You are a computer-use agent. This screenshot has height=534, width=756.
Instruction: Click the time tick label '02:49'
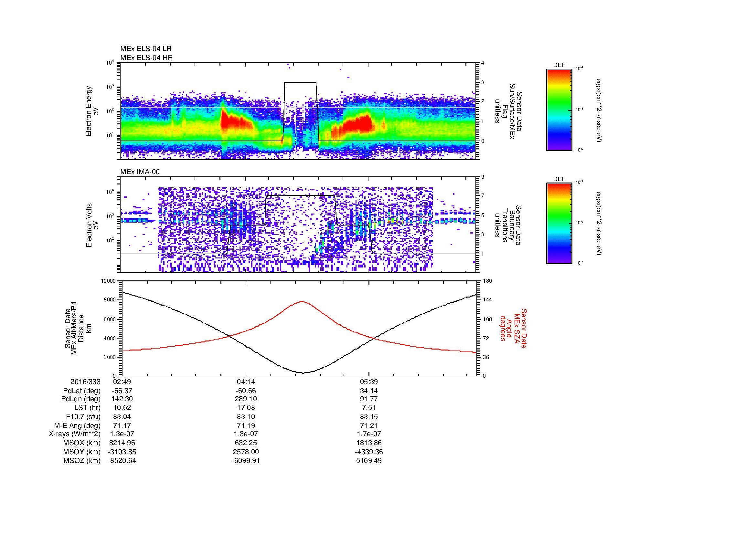pos(122,382)
